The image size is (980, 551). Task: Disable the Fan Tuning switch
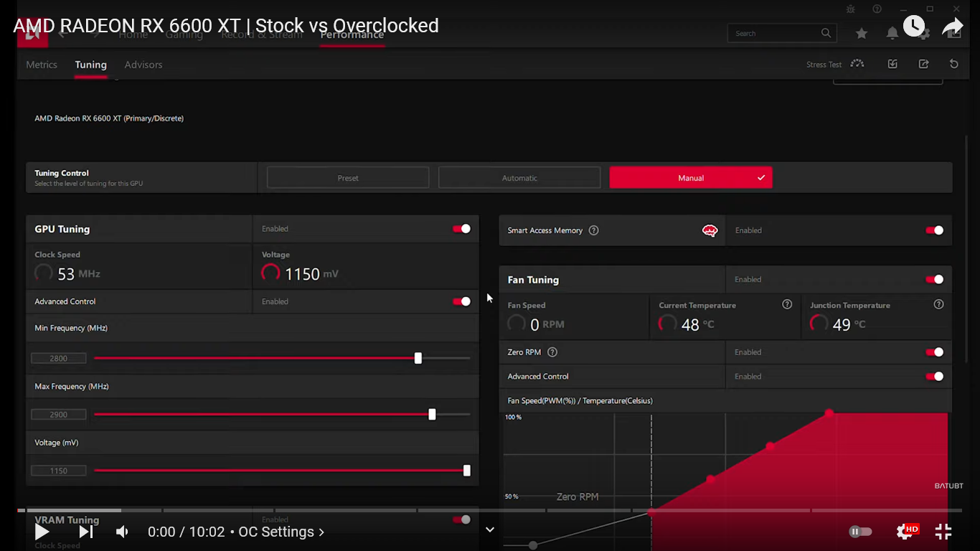click(934, 280)
